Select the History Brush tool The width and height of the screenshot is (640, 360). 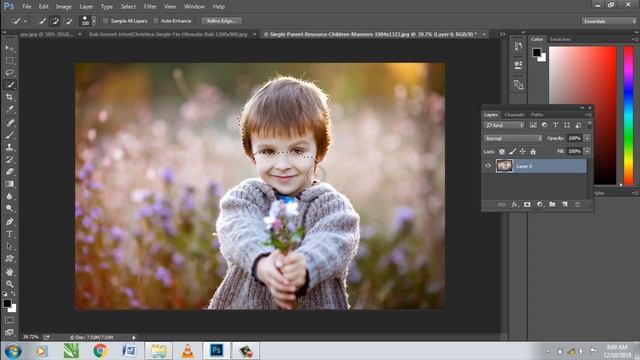[9, 159]
